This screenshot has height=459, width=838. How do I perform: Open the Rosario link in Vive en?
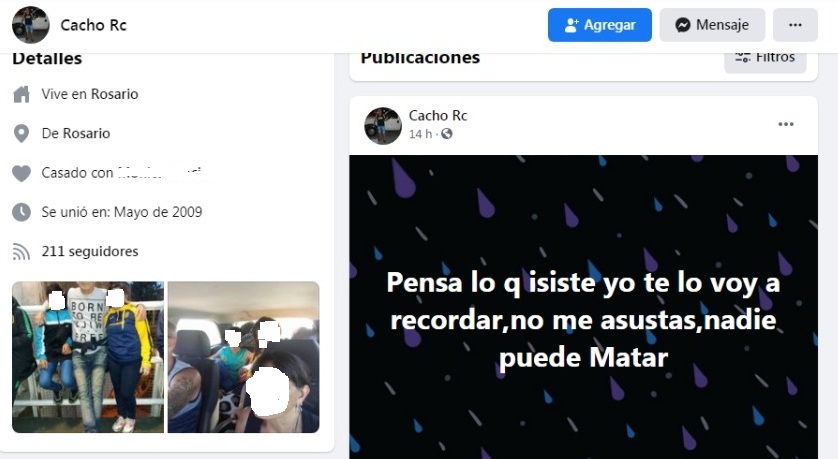pos(114,94)
